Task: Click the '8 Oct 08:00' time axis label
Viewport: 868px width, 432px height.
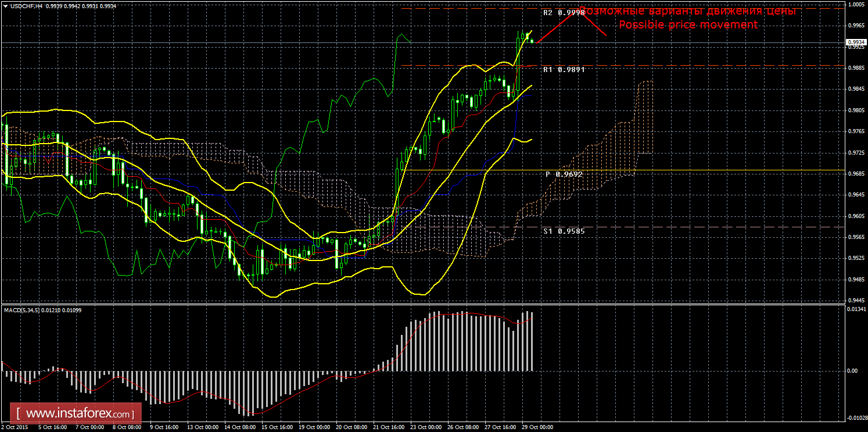Action: point(127,427)
